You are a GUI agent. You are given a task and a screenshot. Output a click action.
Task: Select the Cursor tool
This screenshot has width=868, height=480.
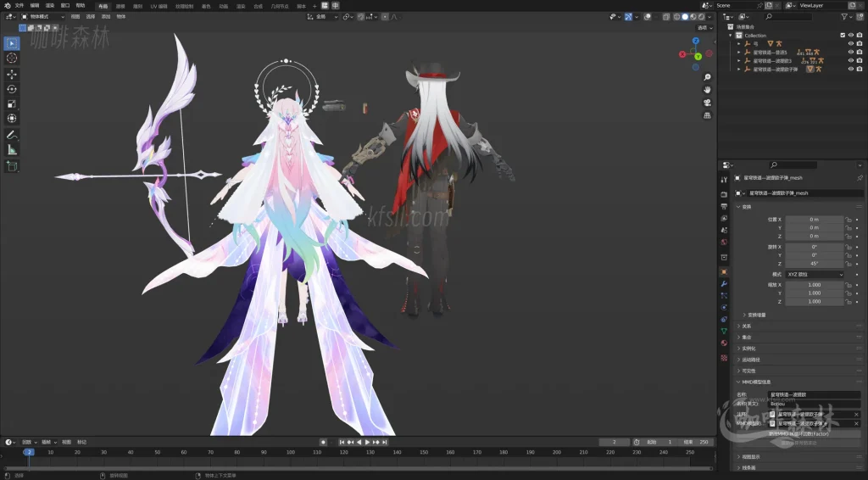pyautogui.click(x=12, y=59)
